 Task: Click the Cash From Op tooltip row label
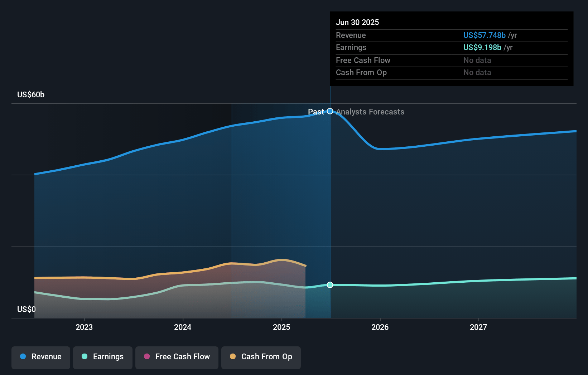(361, 72)
